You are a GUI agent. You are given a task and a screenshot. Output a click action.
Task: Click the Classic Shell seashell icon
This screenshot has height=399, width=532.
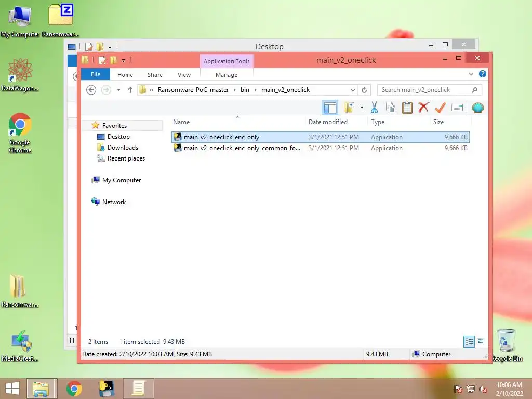[478, 108]
